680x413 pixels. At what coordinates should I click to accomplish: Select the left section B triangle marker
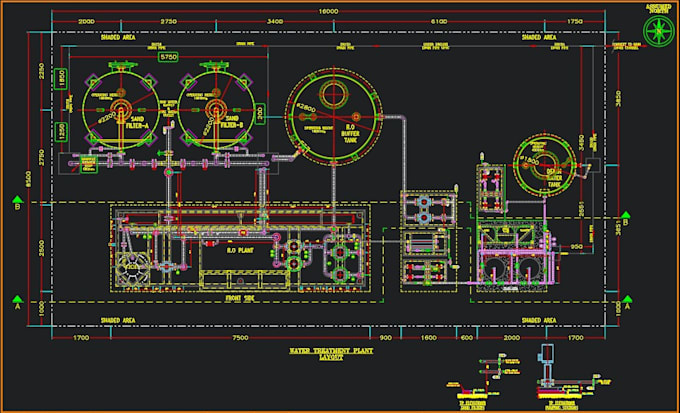click(x=17, y=200)
